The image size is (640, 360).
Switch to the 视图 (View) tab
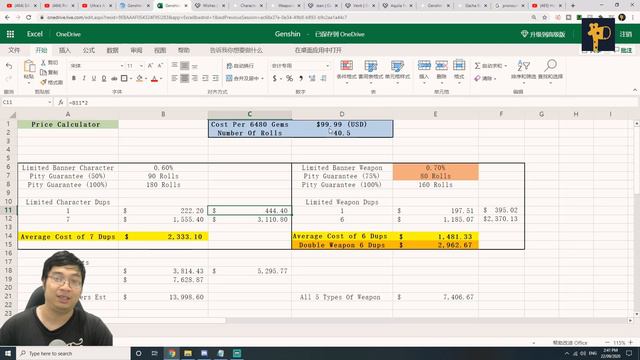pyautogui.click(x=160, y=50)
